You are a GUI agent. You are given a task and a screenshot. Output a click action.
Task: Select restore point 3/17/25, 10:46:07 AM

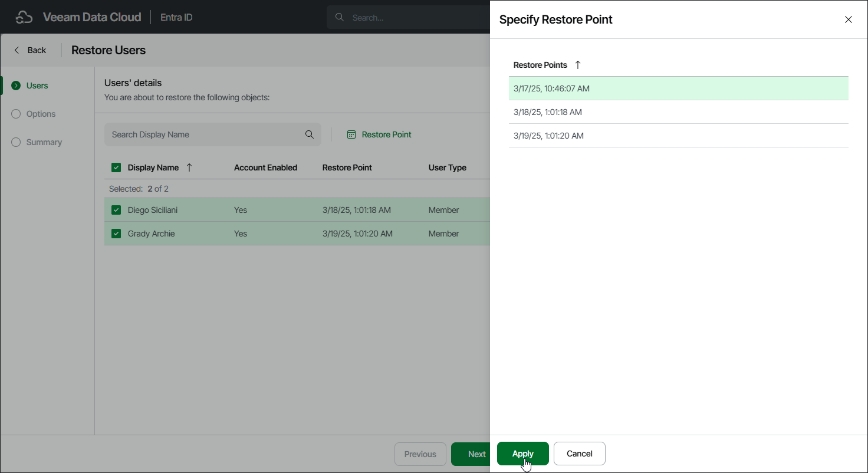(679, 88)
